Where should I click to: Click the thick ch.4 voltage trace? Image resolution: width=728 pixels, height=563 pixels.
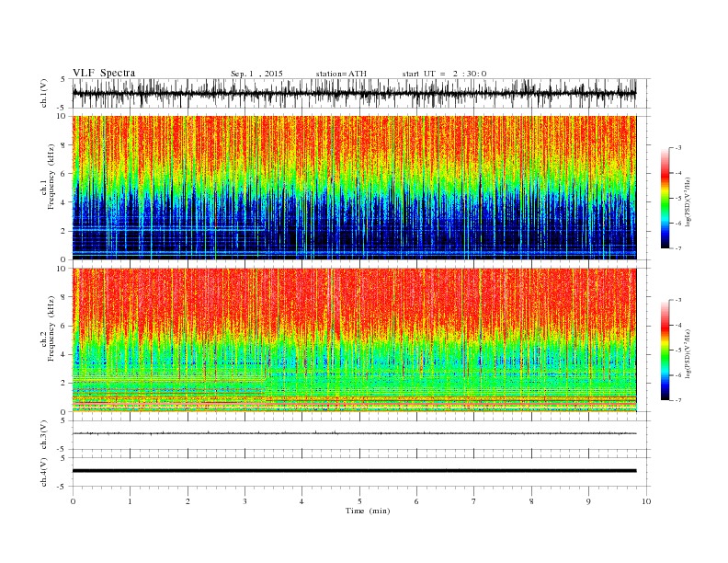click(354, 471)
